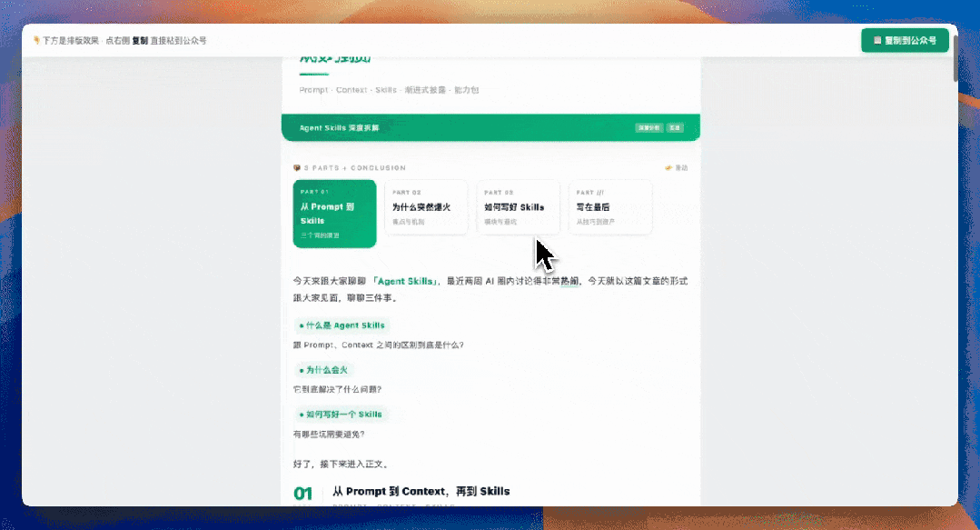Click the text 有哪些坑需要避免?

pyautogui.click(x=329, y=434)
